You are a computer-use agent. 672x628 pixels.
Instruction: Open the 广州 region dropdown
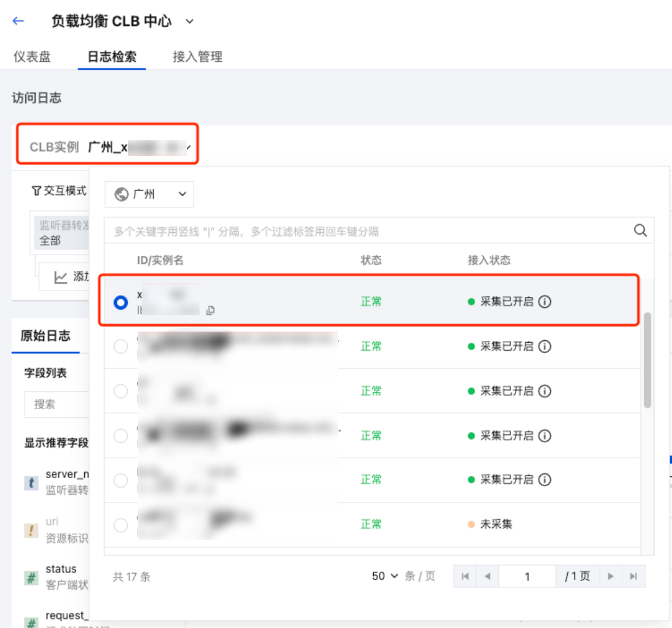click(150, 194)
